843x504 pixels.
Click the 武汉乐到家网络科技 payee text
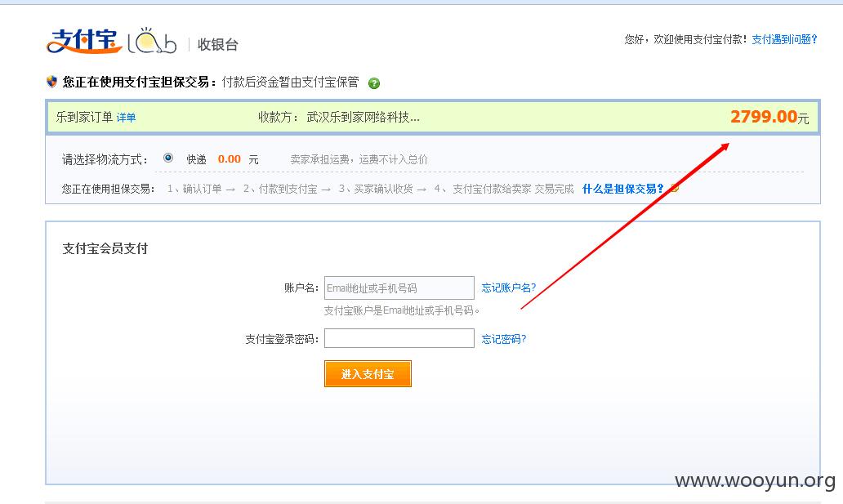[x=363, y=118]
